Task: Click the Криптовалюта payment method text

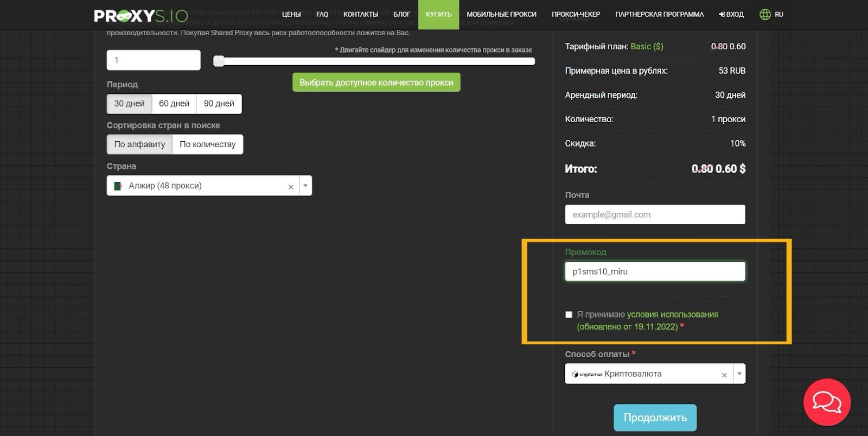Action: [x=633, y=374]
